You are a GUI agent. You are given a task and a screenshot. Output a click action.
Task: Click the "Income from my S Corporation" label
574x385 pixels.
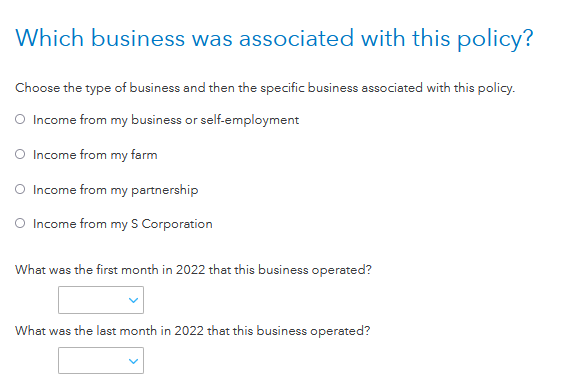point(123,224)
